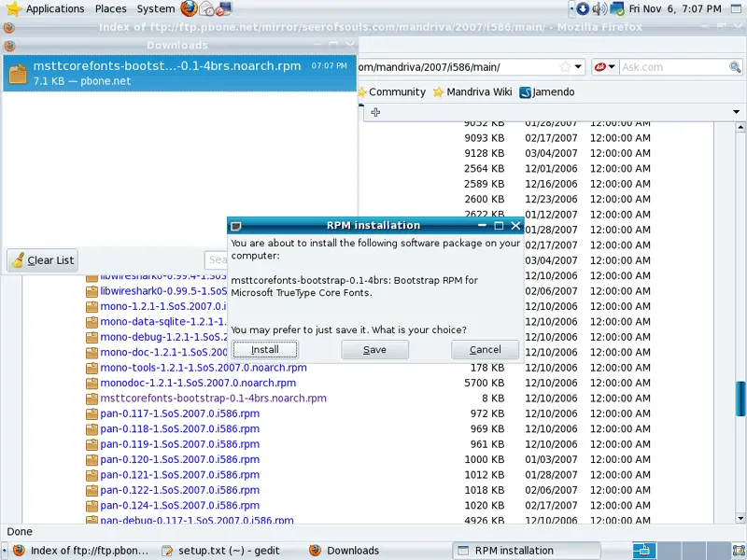Click the network monitor tray icon
Screen dimensions: 747x560
coord(617,8)
